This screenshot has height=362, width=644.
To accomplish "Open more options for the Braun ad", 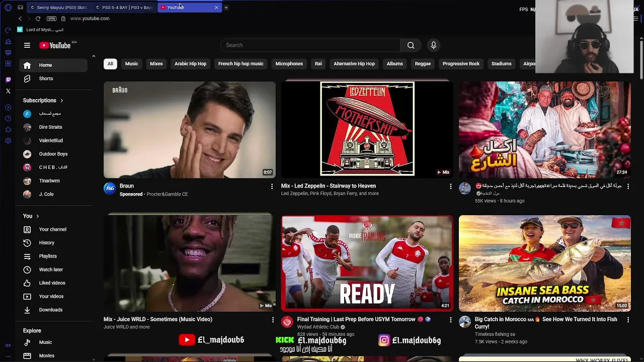I will click(x=272, y=187).
